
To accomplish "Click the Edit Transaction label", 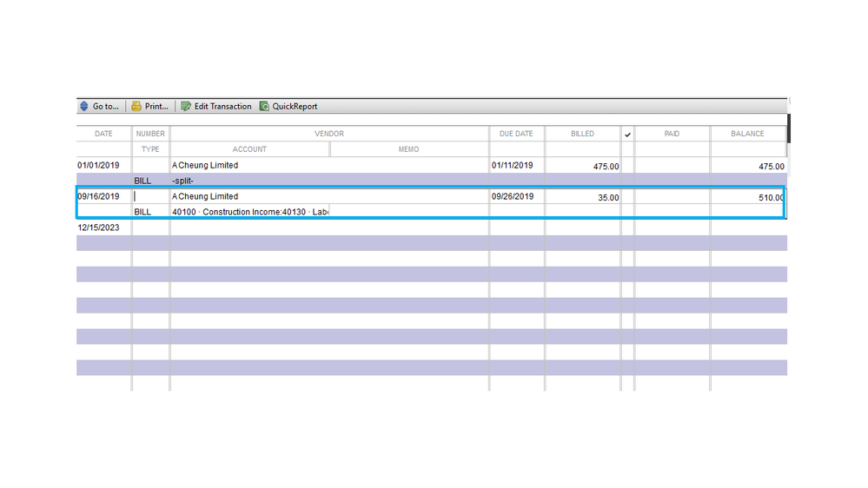I will coord(222,106).
